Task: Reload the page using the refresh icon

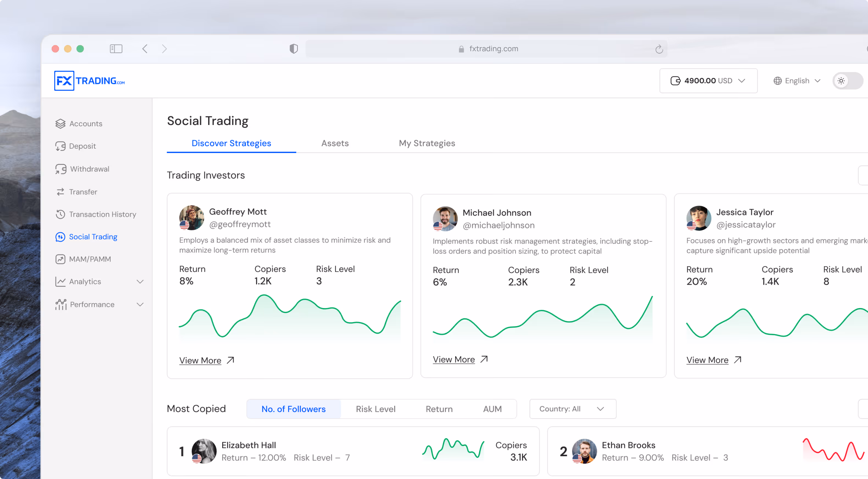Action: click(x=659, y=49)
